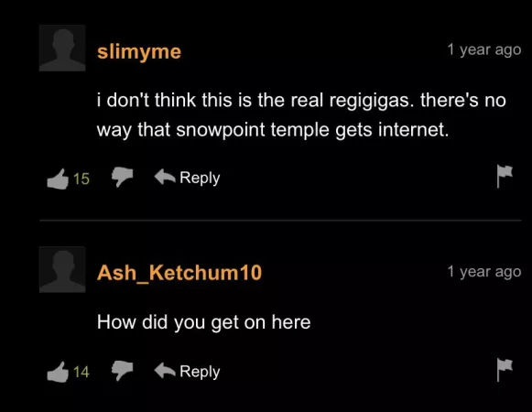Click the reply arrow icon under slimyme's comment
This screenshot has width=532, height=412.
pyautogui.click(x=165, y=177)
